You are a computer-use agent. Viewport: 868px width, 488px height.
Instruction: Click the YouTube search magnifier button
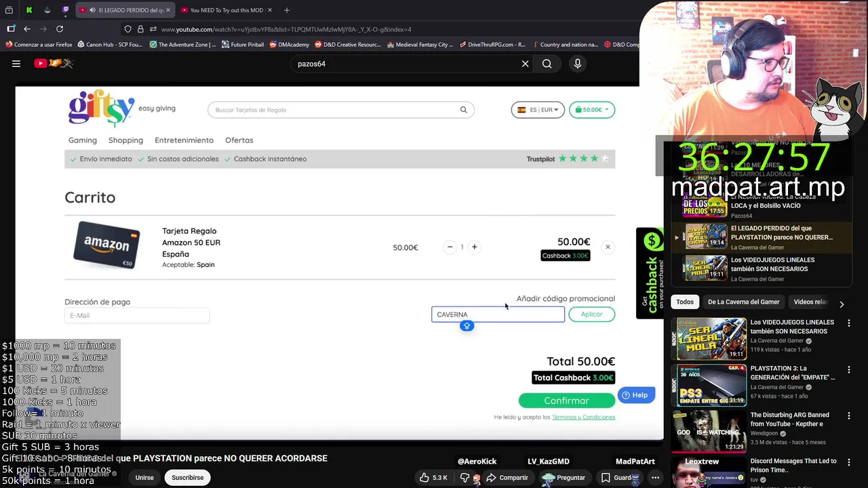point(547,64)
